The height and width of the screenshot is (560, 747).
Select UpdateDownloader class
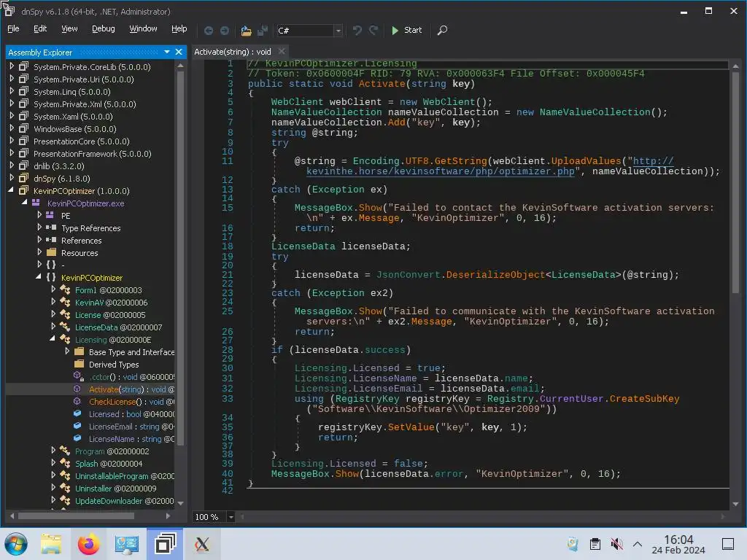[124, 500]
